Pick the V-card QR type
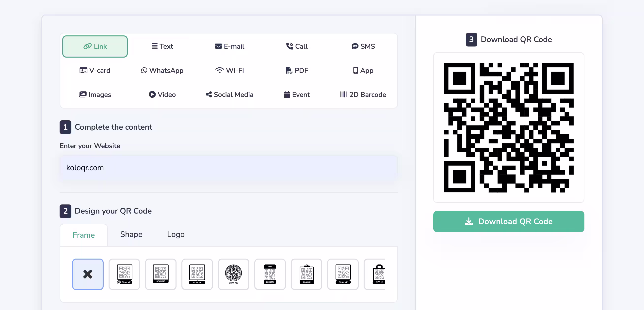The width and height of the screenshot is (644, 310). [x=95, y=70]
